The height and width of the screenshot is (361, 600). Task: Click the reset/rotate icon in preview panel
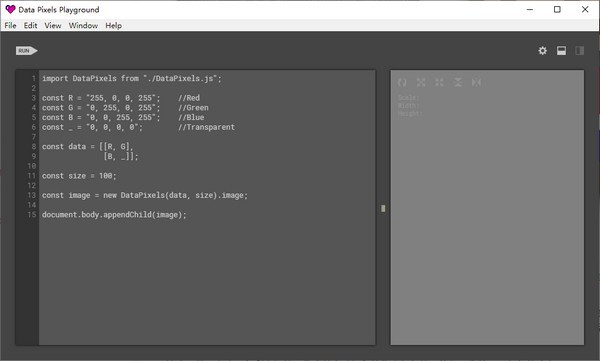(x=402, y=82)
